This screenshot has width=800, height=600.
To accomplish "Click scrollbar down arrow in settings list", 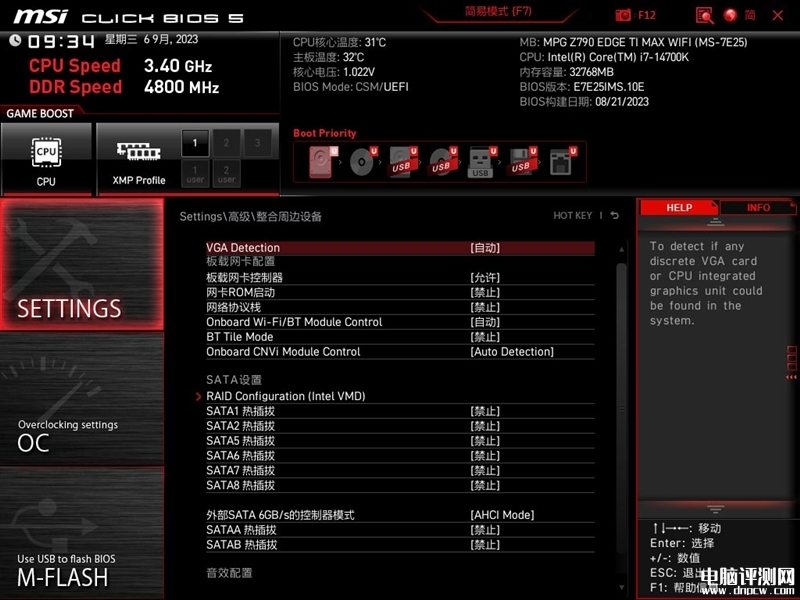I will (x=621, y=587).
